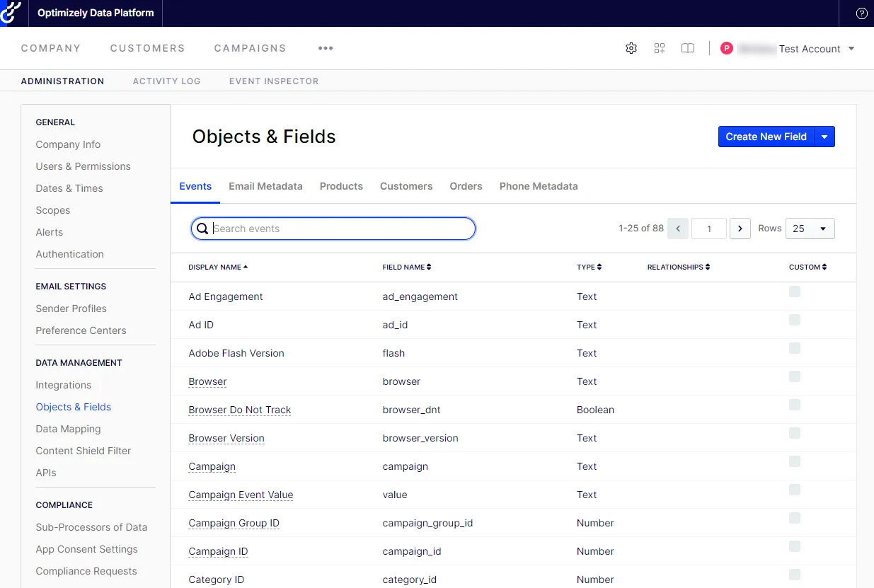
Task: Open APIs in sidebar
Action: pos(46,473)
